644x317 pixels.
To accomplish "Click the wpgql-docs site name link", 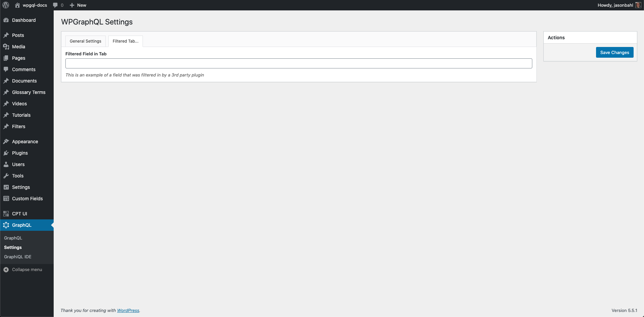I will tap(35, 5).
